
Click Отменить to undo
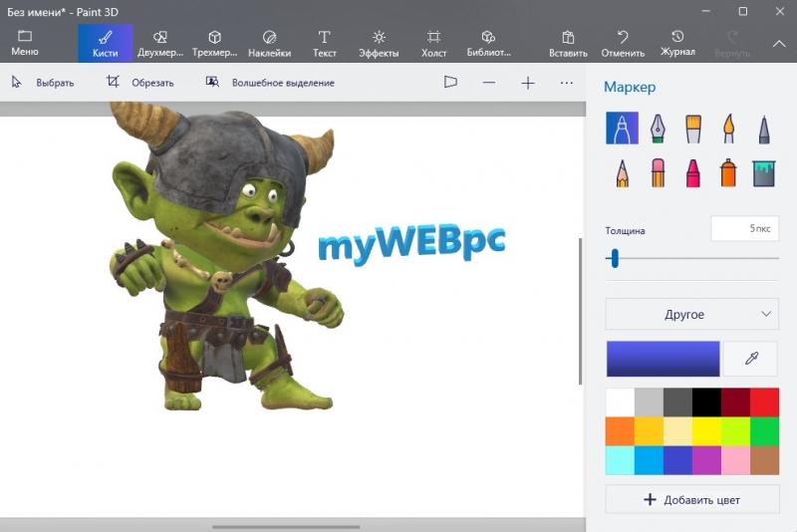623,43
